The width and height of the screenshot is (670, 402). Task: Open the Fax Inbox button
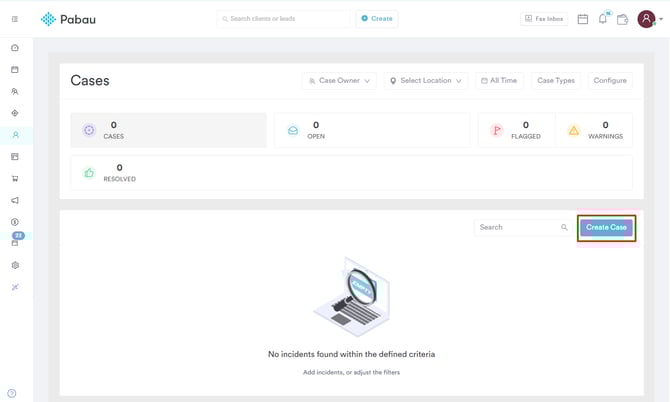coord(544,19)
